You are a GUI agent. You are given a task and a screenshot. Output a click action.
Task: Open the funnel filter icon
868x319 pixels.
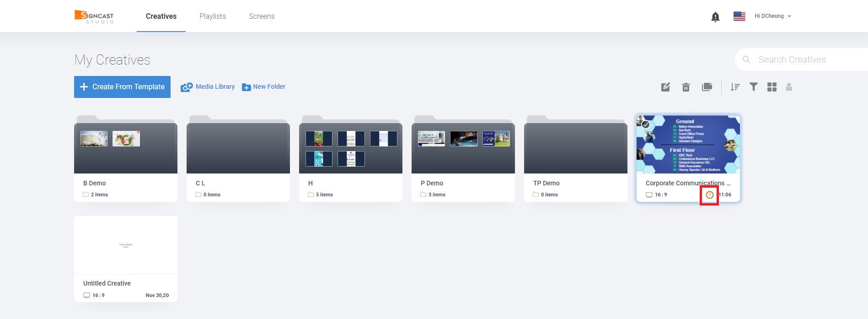753,87
